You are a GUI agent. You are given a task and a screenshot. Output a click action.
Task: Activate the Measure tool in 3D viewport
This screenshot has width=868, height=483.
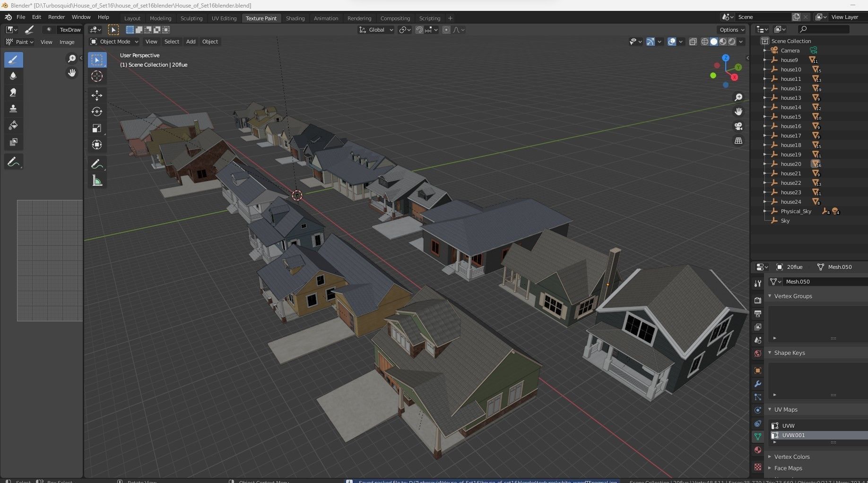tap(97, 181)
